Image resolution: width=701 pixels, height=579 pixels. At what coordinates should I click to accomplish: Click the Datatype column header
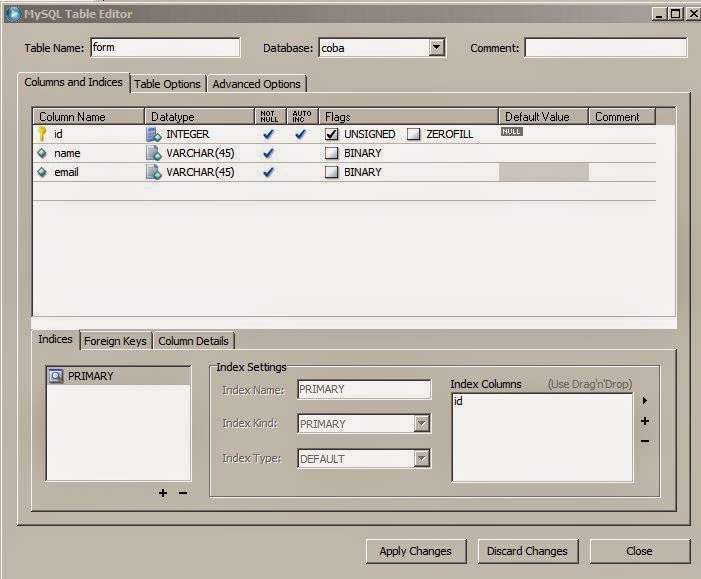(x=199, y=117)
